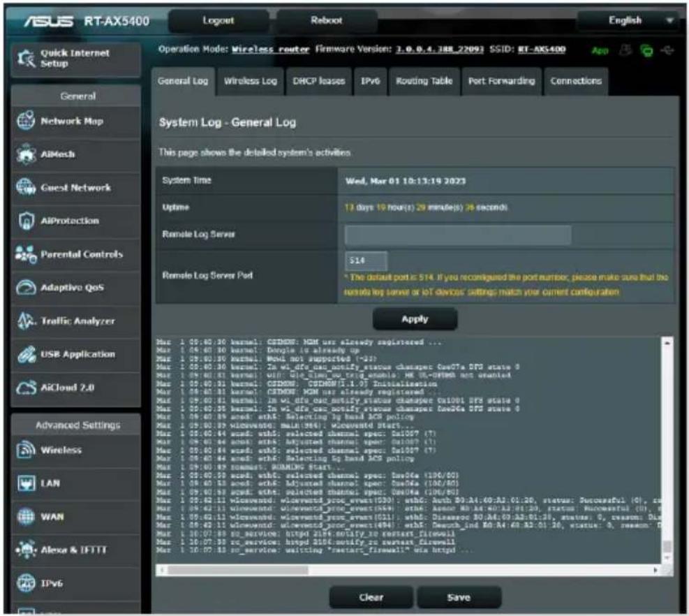Viewport: 689px width, 616px height.
Task: Click LAN settings monitor icon
Action: click(26, 483)
